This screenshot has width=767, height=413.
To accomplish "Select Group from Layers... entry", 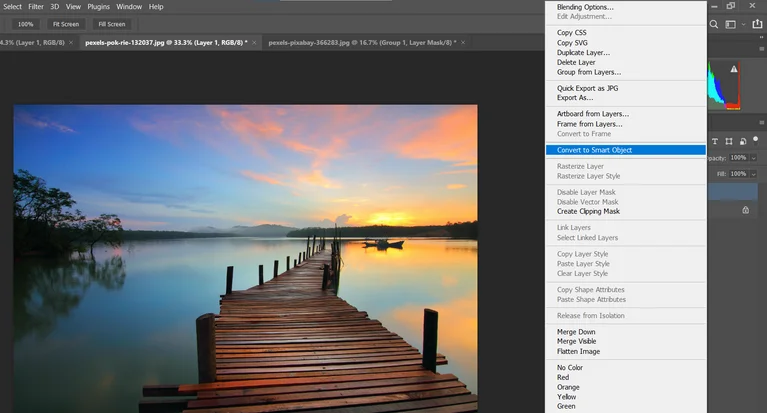I will (589, 72).
